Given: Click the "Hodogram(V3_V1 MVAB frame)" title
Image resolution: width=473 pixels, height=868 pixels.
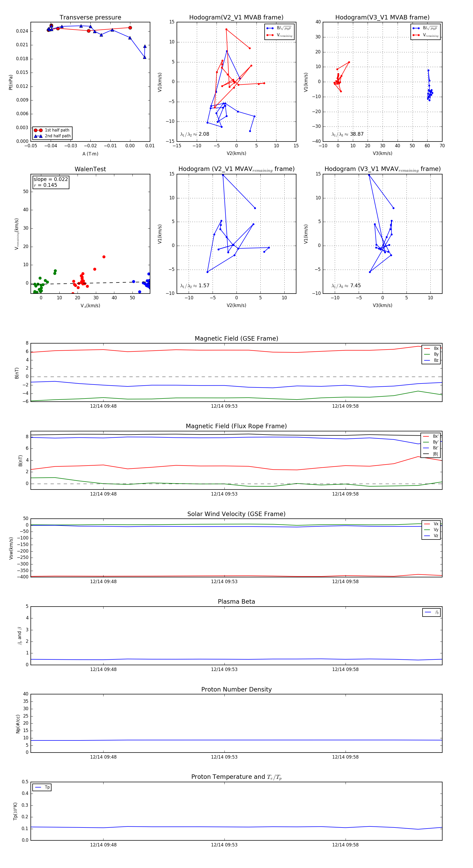Looking at the screenshot, I should point(382,18).
